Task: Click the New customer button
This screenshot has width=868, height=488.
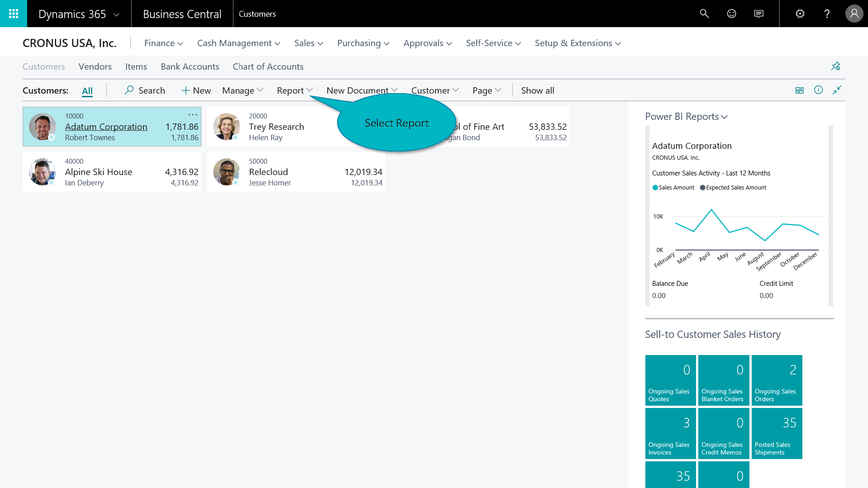Action: 196,90
